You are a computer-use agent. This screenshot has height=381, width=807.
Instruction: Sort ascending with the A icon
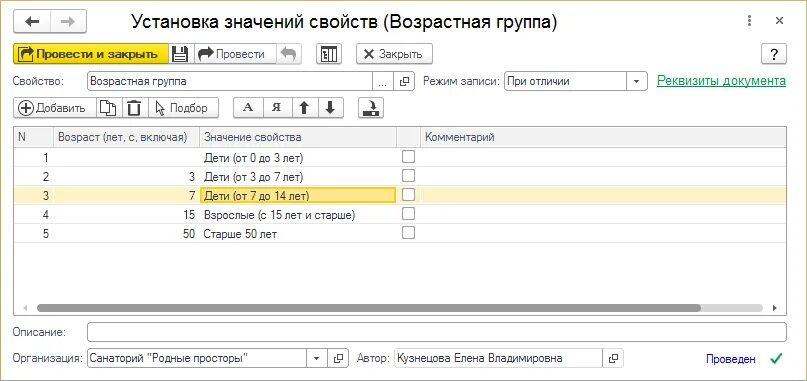(249, 108)
